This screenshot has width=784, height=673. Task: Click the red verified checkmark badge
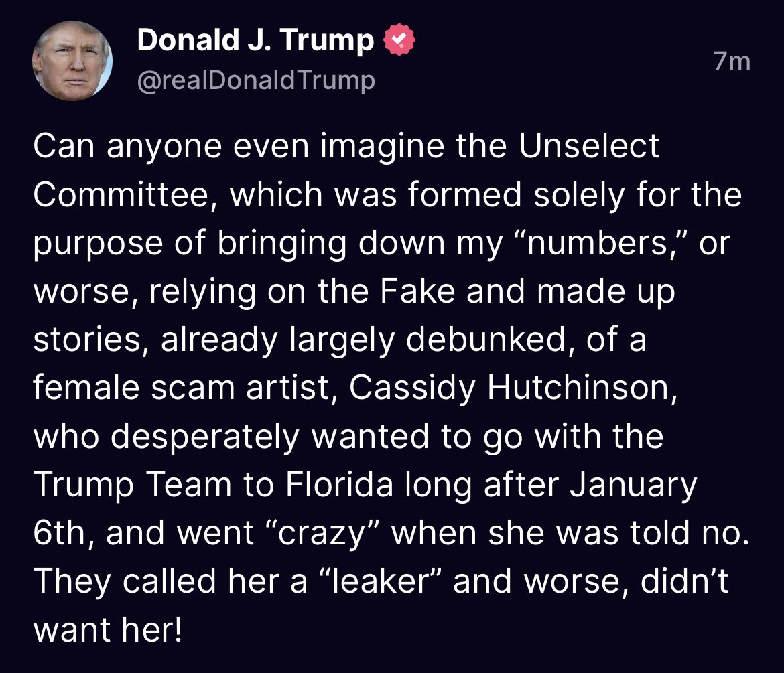[399, 40]
